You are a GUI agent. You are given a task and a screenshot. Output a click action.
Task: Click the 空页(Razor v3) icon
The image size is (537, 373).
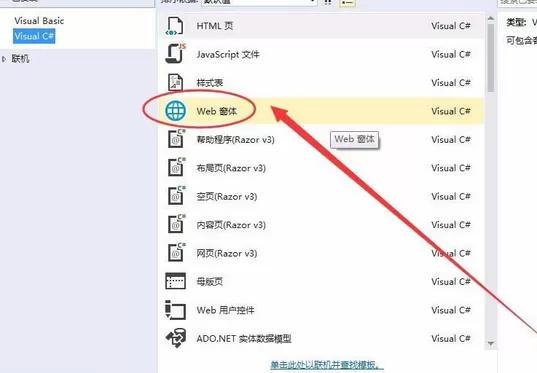tap(176, 196)
